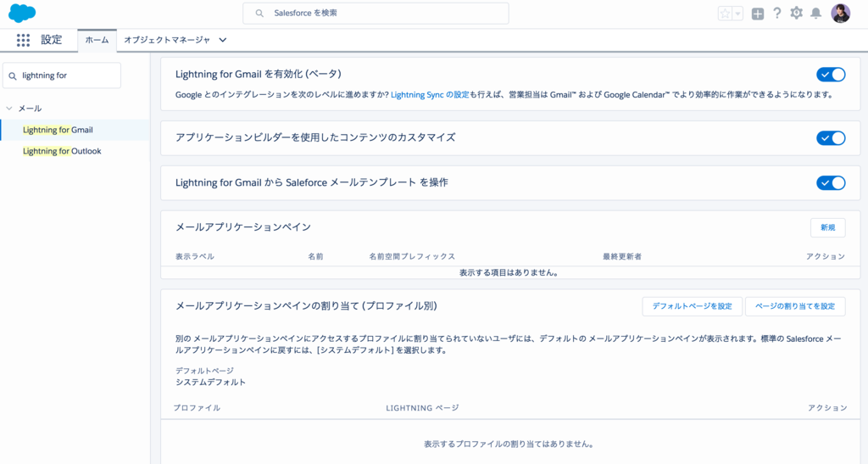Click the favorites star icon
The width and height of the screenshot is (868, 464).
725,14
